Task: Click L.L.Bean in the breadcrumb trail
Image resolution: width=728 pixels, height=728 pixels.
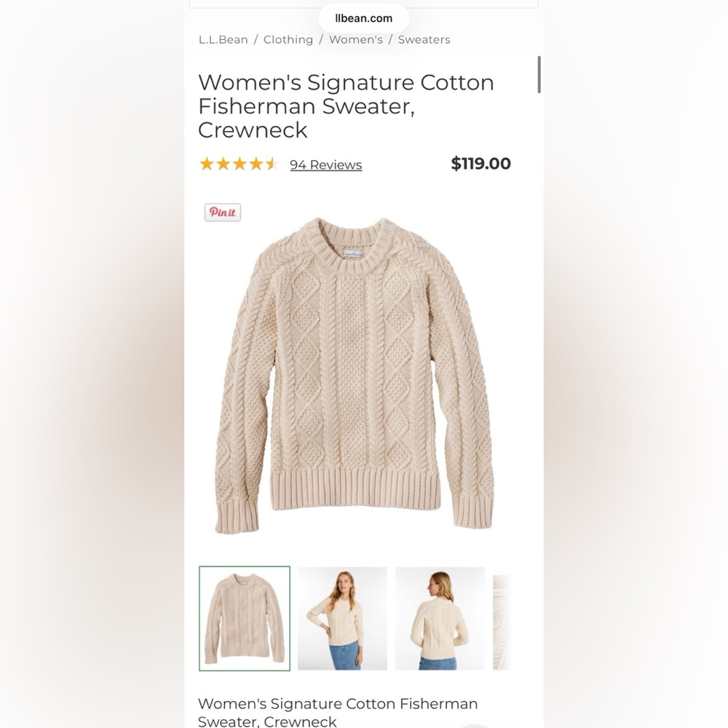Action: pos(223,39)
